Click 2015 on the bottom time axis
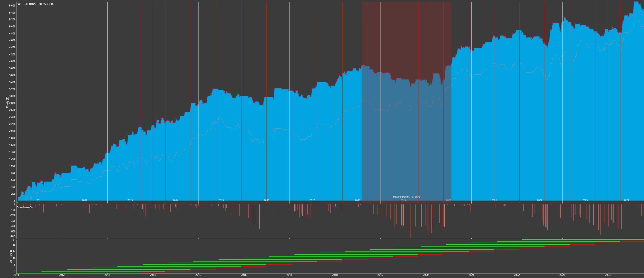 pyautogui.click(x=198, y=275)
